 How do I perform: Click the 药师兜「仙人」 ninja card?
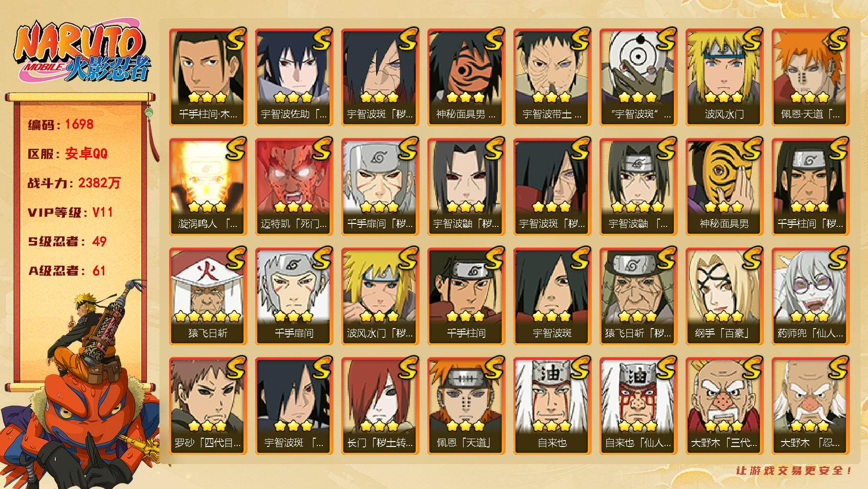coord(810,296)
